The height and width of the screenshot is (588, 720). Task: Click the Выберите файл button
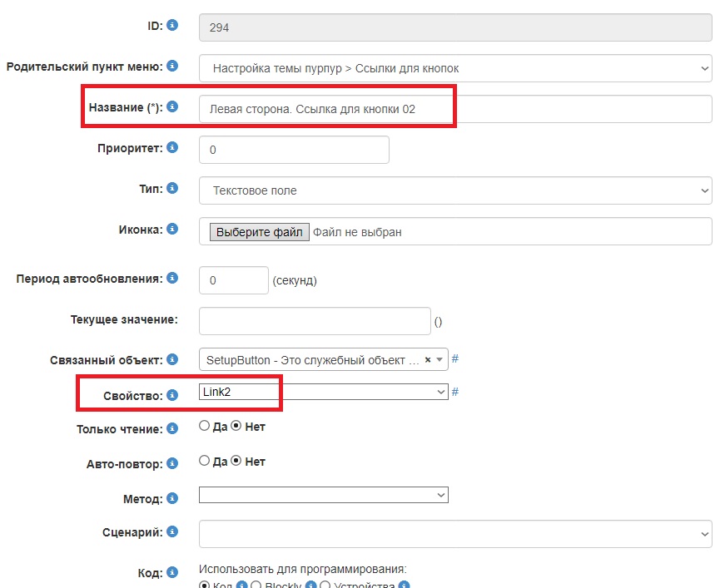coord(260,232)
